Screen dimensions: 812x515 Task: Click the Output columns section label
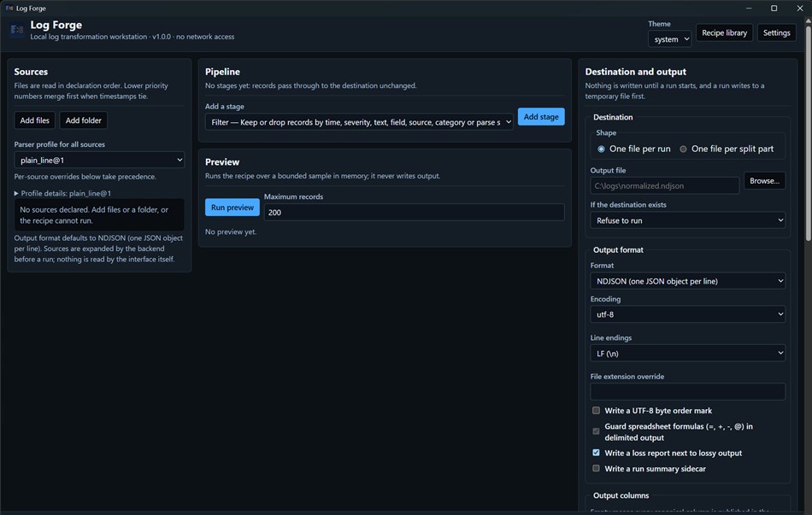coord(621,495)
